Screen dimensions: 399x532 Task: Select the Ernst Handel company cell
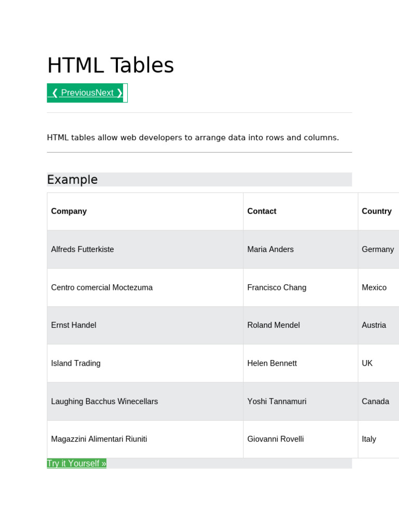pyautogui.click(x=73, y=325)
